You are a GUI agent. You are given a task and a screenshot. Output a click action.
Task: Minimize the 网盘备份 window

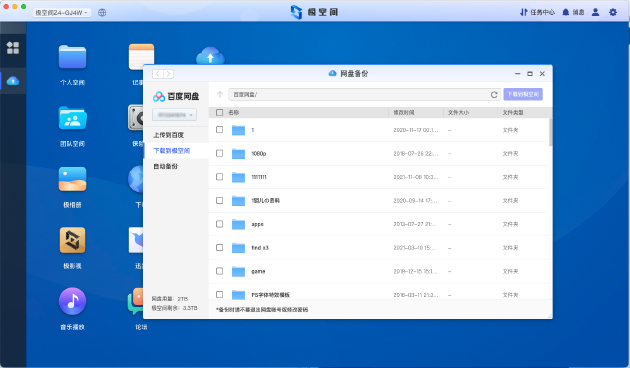[518, 74]
